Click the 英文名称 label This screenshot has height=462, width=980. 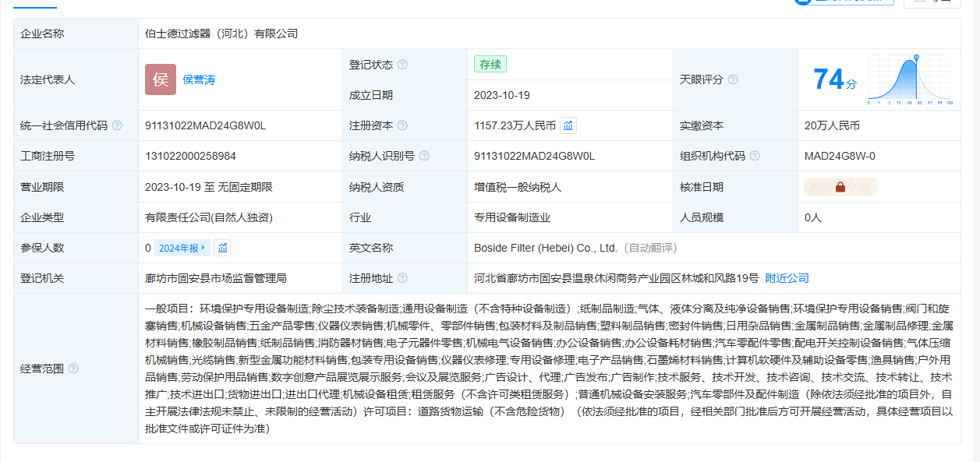(x=371, y=248)
